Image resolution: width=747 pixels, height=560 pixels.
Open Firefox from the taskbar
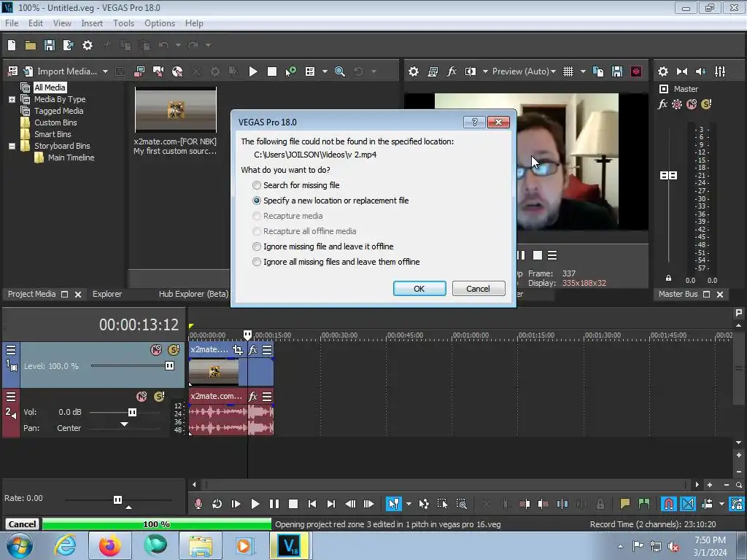(109, 545)
